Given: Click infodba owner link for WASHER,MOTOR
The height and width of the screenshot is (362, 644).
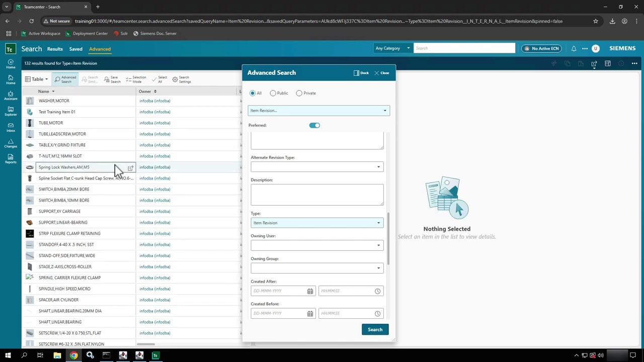Looking at the screenshot, I should click(x=155, y=101).
